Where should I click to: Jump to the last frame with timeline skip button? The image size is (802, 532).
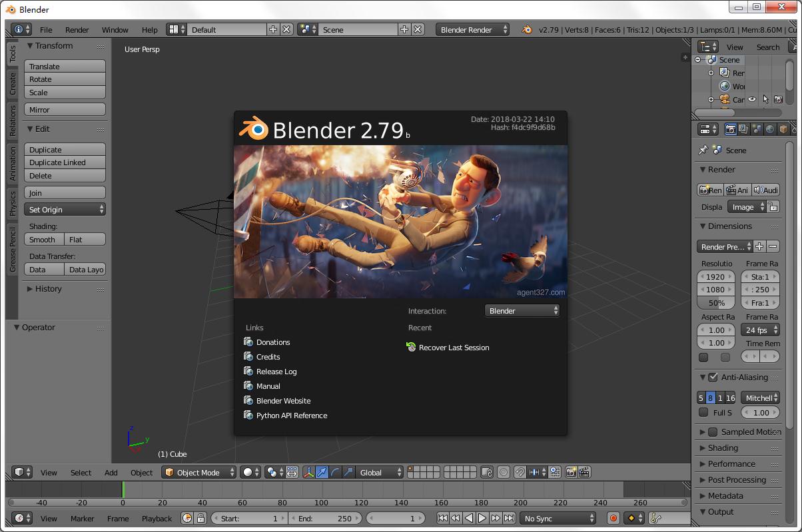pyautogui.click(x=510, y=518)
